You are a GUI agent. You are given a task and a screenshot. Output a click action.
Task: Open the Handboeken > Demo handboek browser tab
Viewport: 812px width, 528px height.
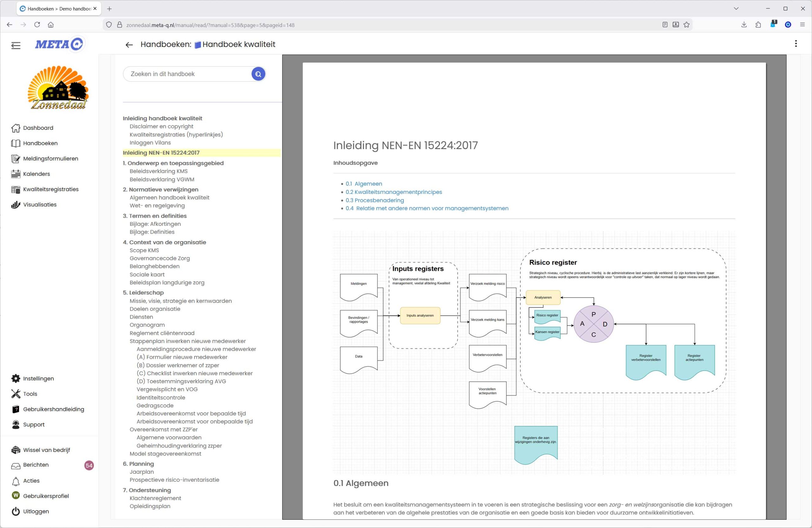59,9
